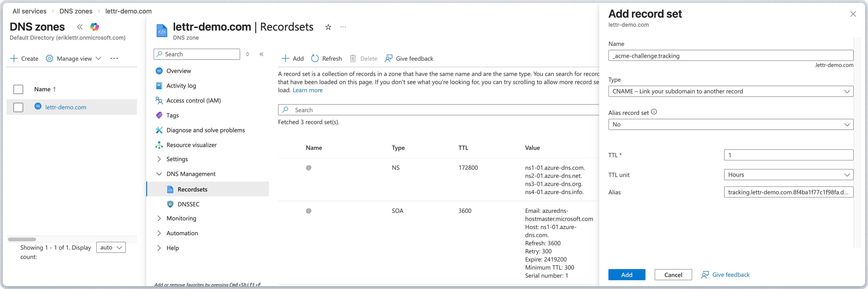The width and height of the screenshot is (868, 289).
Task: Follow the Learn more link
Action: point(307,90)
